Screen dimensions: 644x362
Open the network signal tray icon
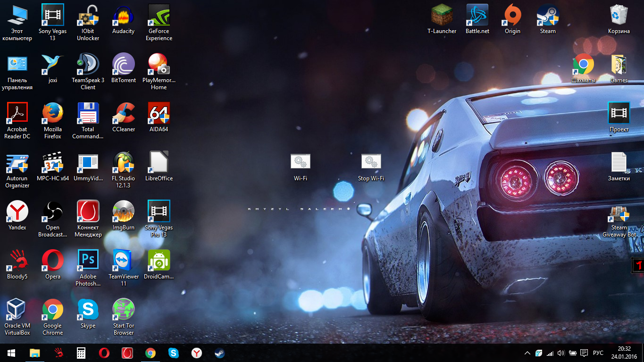point(550,353)
